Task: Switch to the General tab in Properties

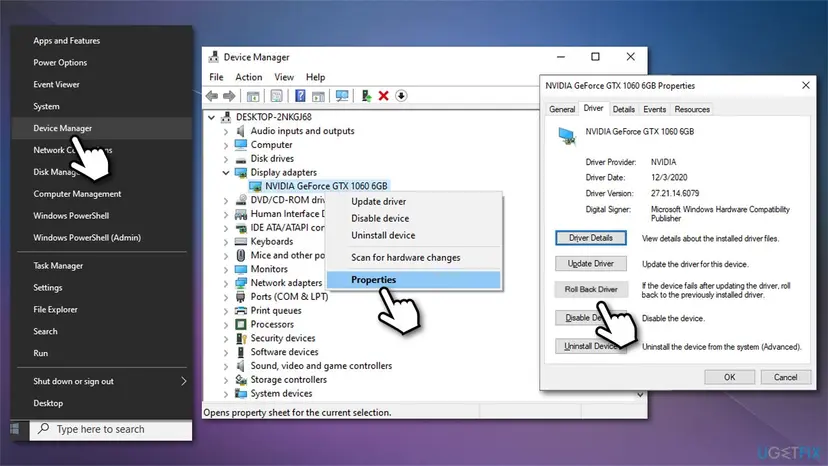Action: point(562,109)
